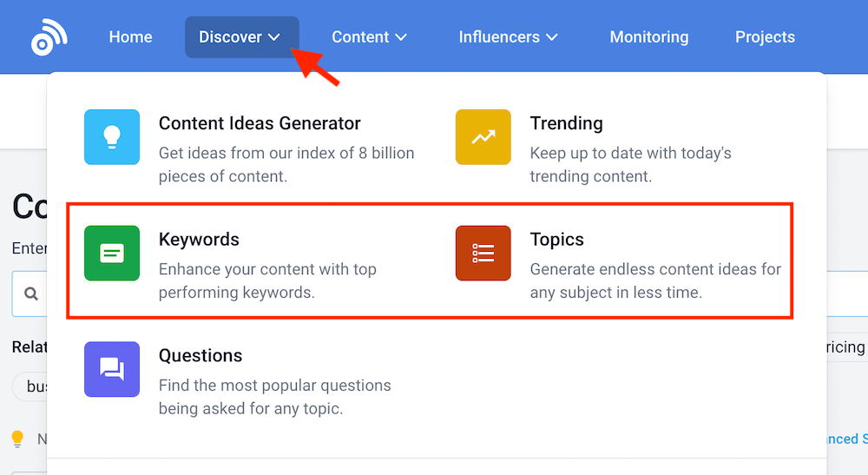Screen dimensions: 868x475
Task: Open the Projects menu item
Action: (765, 37)
